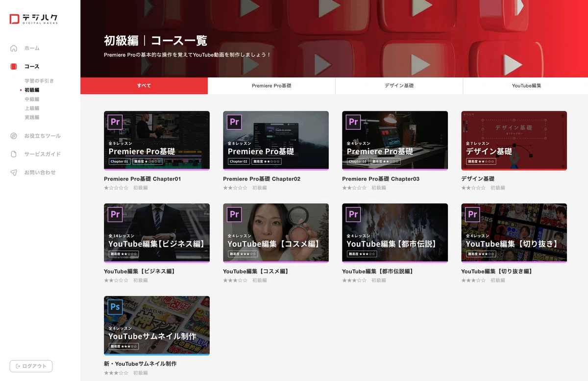588x381 pixels.
Task: Open the YouTube編集【切り抜き】 thumbnail
Action: [x=514, y=233]
